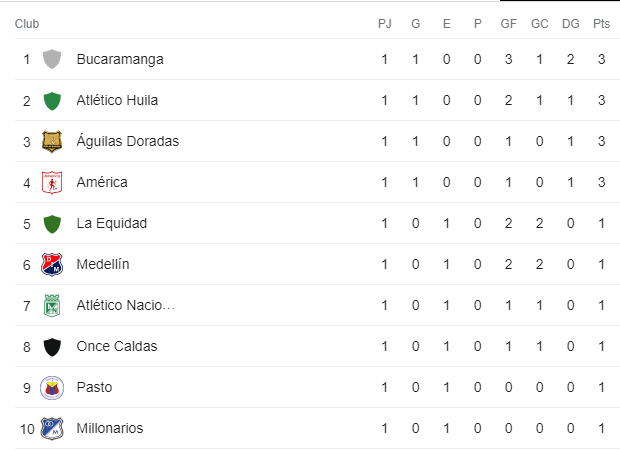
Task: Open the Atlético Huila team link
Action: (x=117, y=100)
